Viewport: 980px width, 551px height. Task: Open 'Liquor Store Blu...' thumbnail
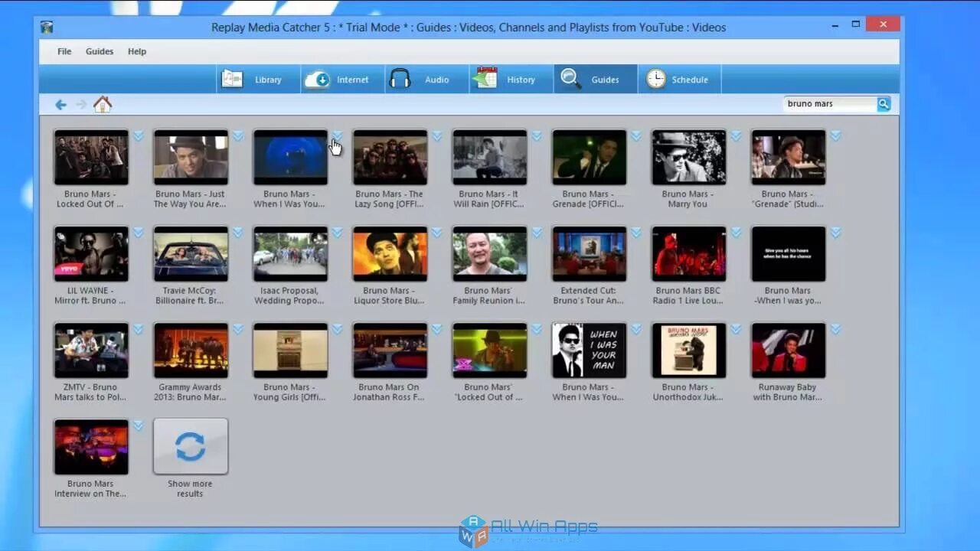[390, 253]
